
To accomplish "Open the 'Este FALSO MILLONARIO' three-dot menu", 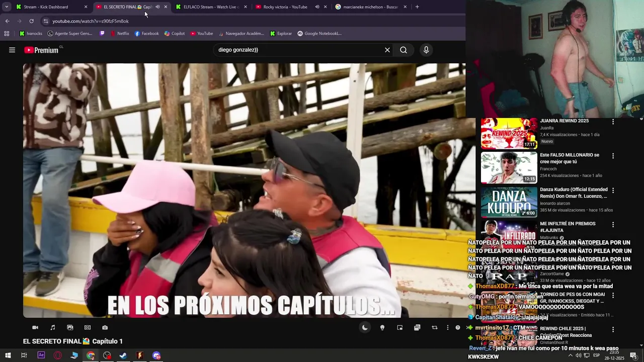I will (613, 156).
